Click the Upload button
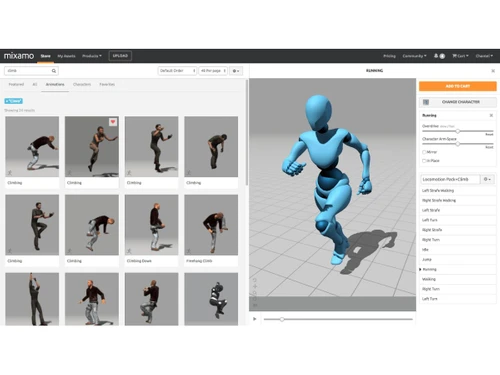The width and height of the screenshot is (500, 375). point(120,56)
